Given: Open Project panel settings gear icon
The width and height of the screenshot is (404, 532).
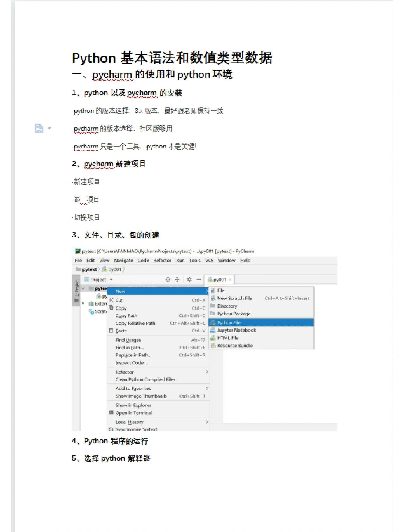Looking at the screenshot, I should (189, 279).
